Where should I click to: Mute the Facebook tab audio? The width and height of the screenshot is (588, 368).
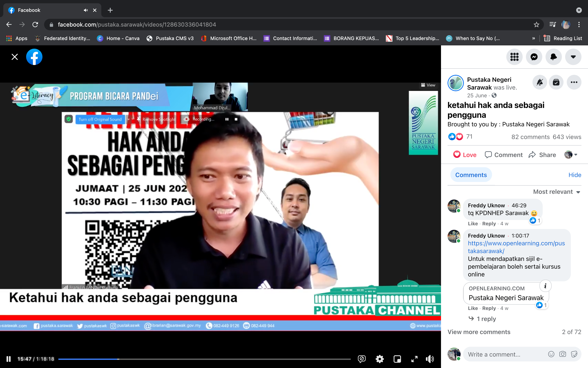[86, 10]
